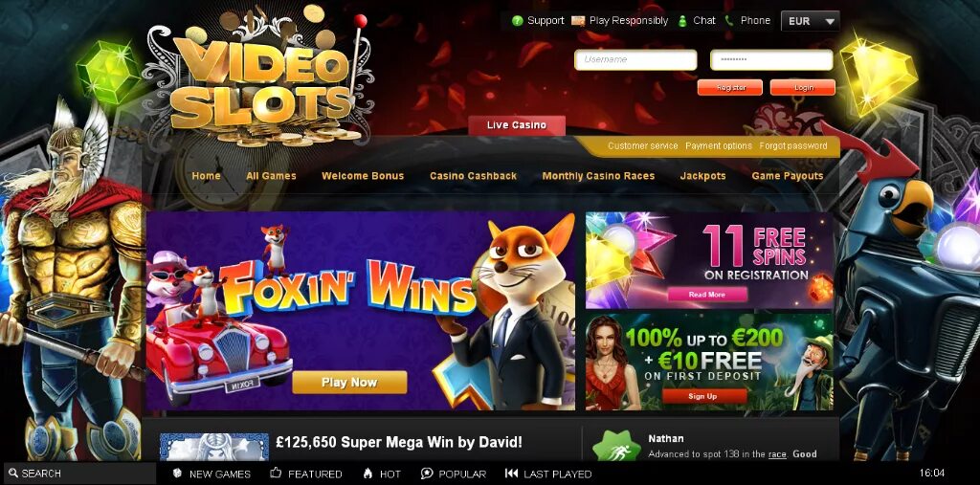Click Read More on the free spins banner
Screen dimensions: 980x485
click(707, 295)
